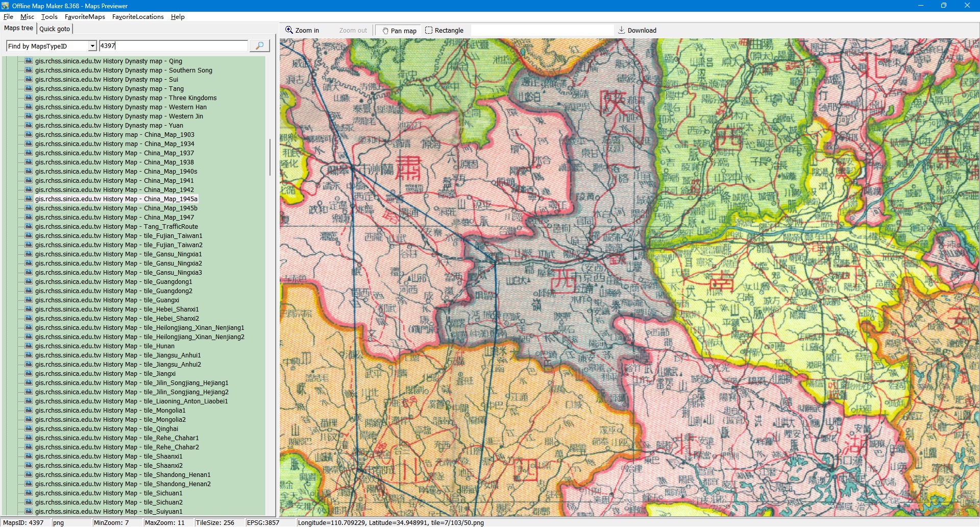Screen dimensions: 980x527
Task: Click the Offline Map Maker title bar icon
Action: 6,6
